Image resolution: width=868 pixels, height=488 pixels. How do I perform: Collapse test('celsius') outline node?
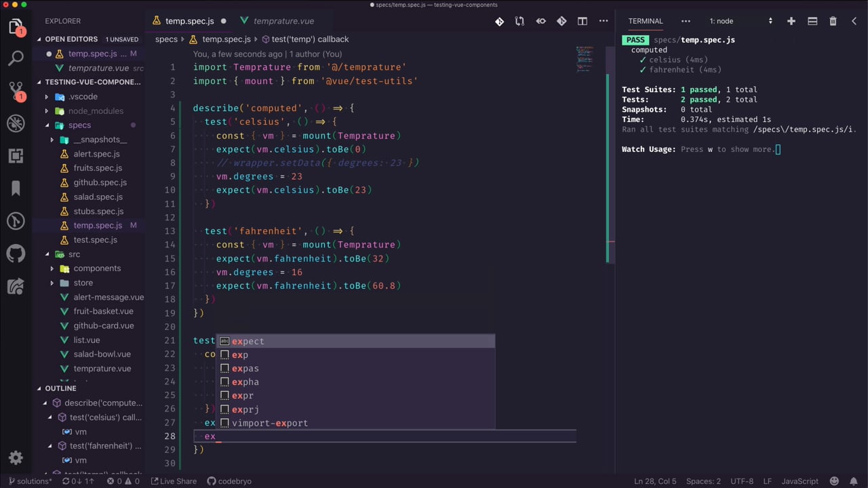point(50,418)
